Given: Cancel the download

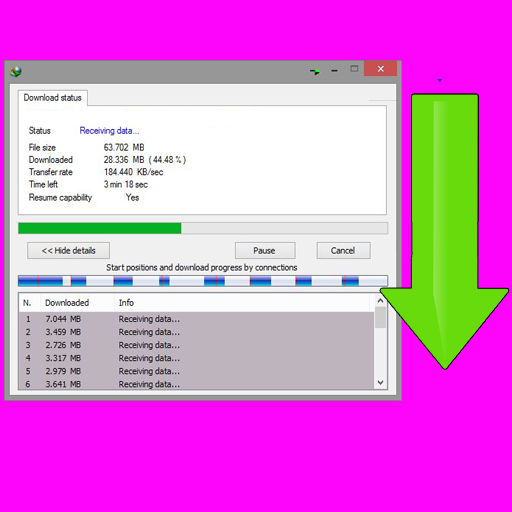Looking at the screenshot, I should [x=343, y=250].
